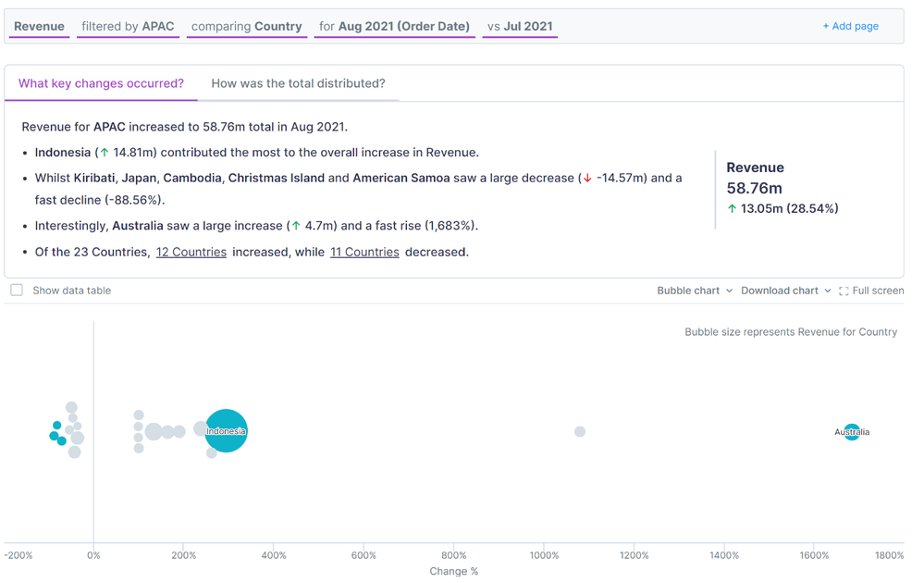Open the "12 Countries" increased link

pos(191,252)
